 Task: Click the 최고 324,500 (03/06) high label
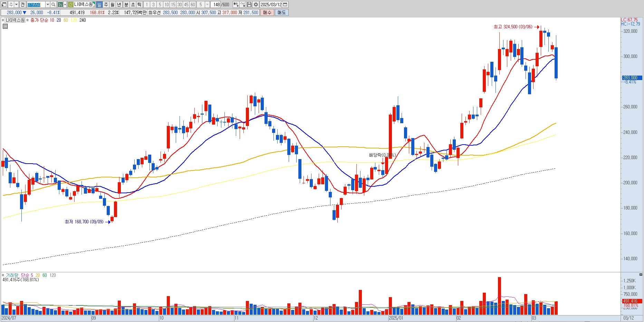(x=513, y=27)
